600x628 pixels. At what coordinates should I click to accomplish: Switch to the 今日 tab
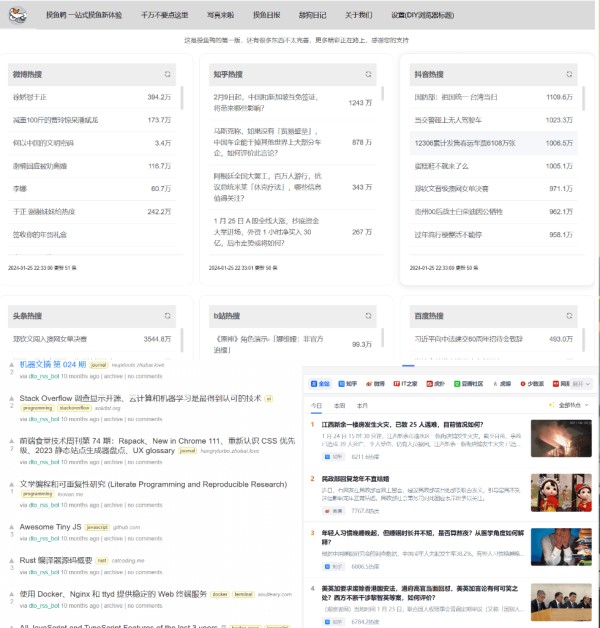tap(316, 406)
